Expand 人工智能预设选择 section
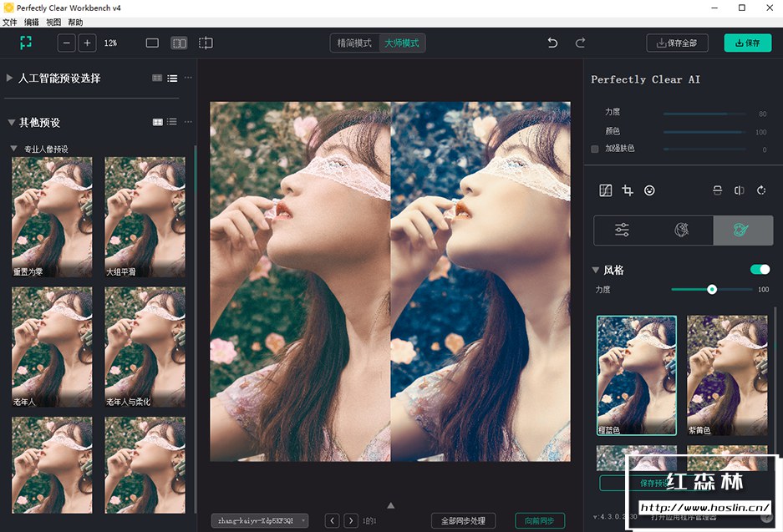 point(9,78)
